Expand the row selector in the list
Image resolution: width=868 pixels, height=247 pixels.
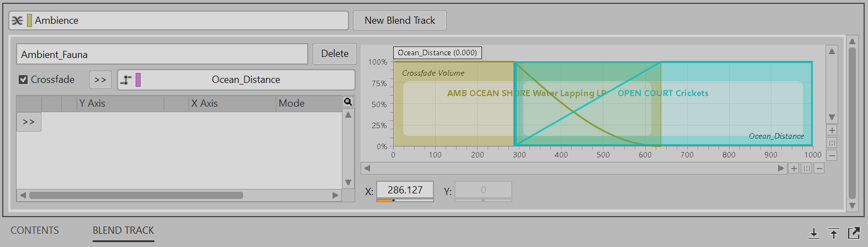[x=29, y=122]
